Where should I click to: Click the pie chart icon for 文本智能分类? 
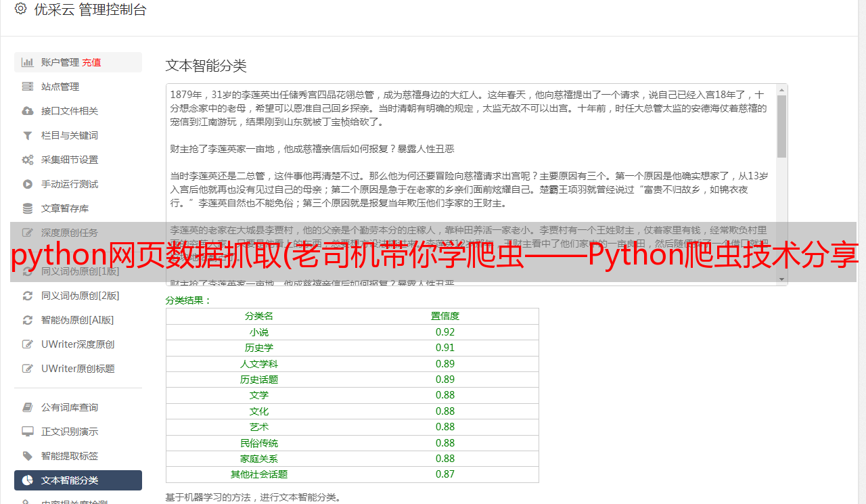(28, 480)
